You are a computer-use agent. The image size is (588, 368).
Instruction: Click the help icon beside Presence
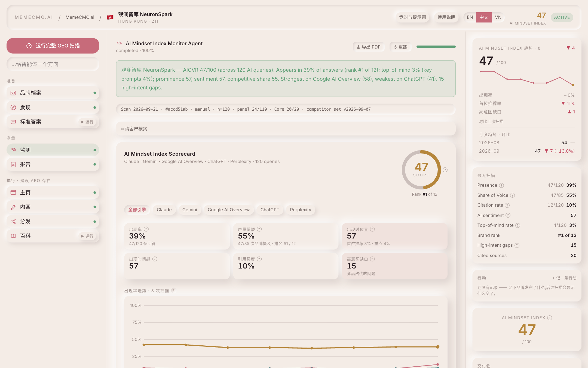(x=501, y=185)
